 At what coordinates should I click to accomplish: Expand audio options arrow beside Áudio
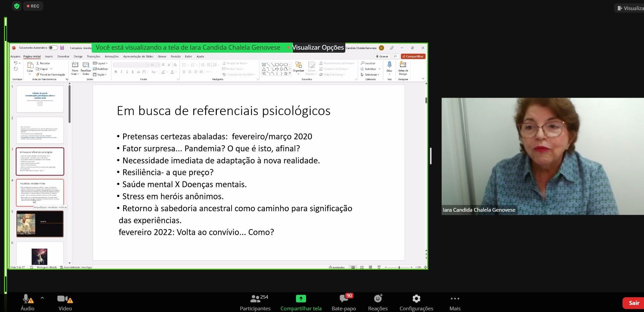[42, 298]
